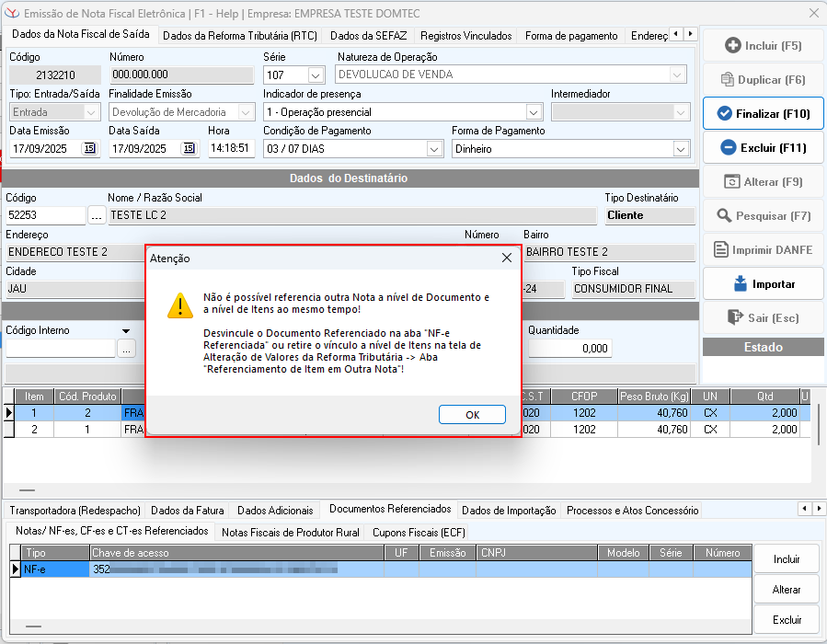This screenshot has height=644, width=827.
Task: Click the warning icon in Atenção dialog
Action: (179, 305)
